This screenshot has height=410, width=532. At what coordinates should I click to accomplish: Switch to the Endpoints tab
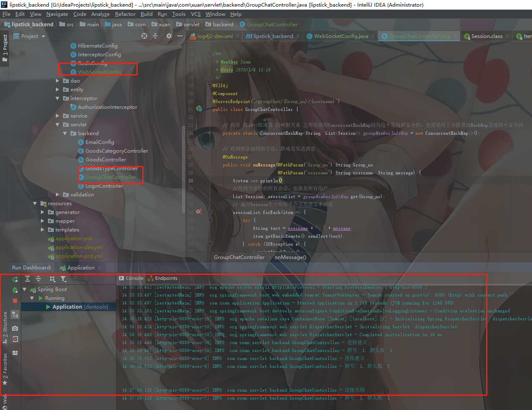(163, 278)
